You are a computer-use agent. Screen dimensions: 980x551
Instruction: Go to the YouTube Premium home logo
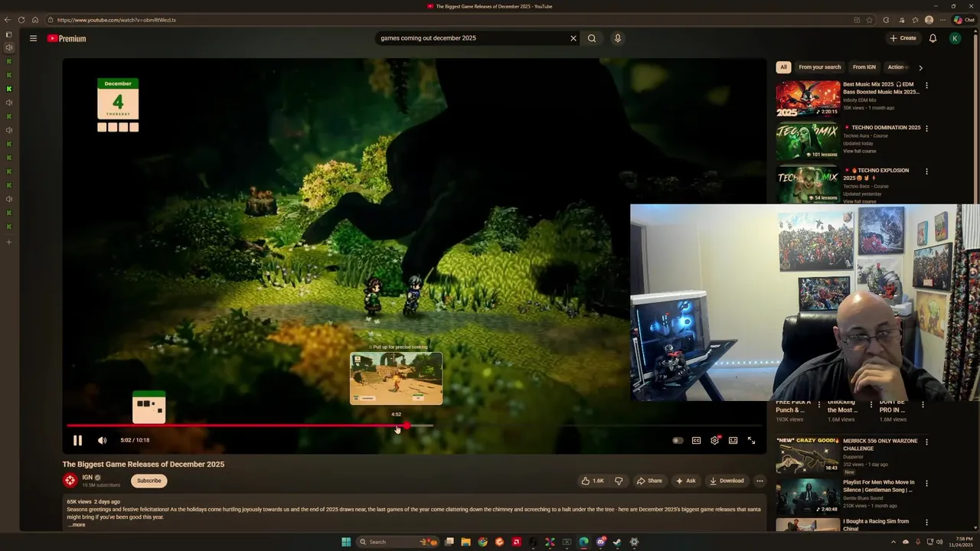tap(67, 38)
